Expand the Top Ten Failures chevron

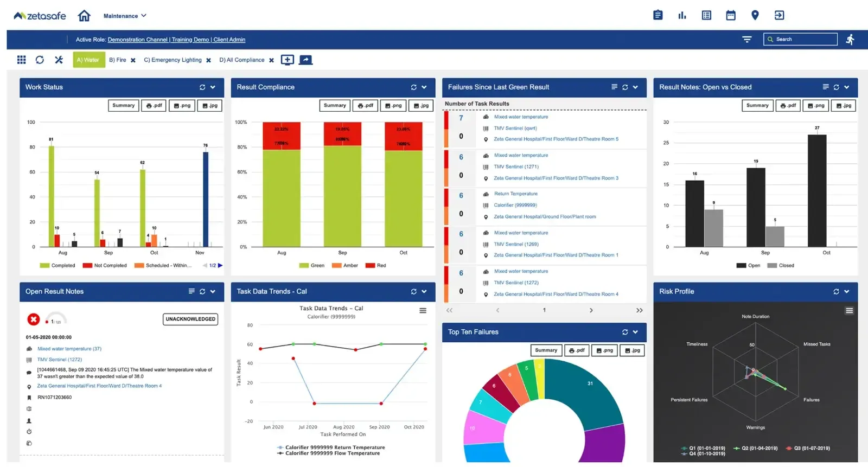635,332
